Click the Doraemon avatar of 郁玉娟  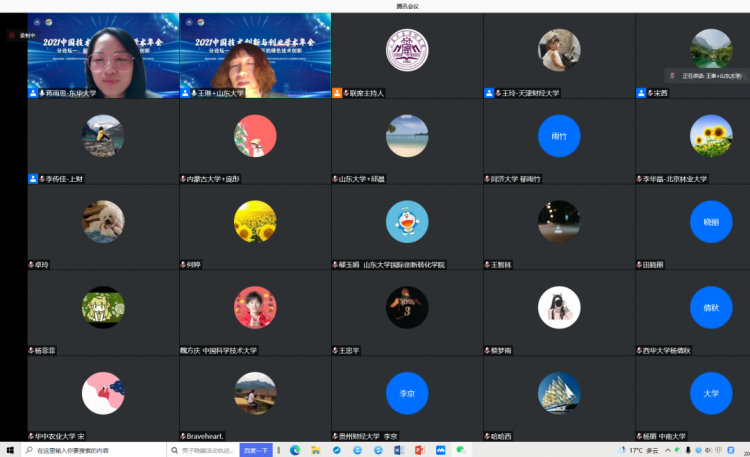click(x=407, y=222)
